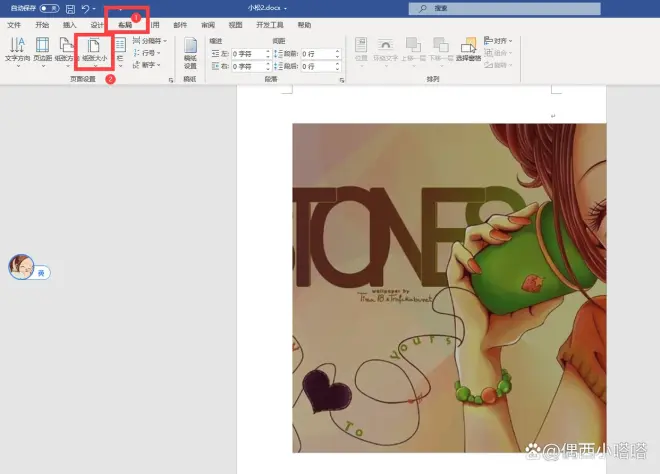Click the 稿纸设置 manuscript paper icon
This screenshot has height=474, width=660.
tap(190, 50)
